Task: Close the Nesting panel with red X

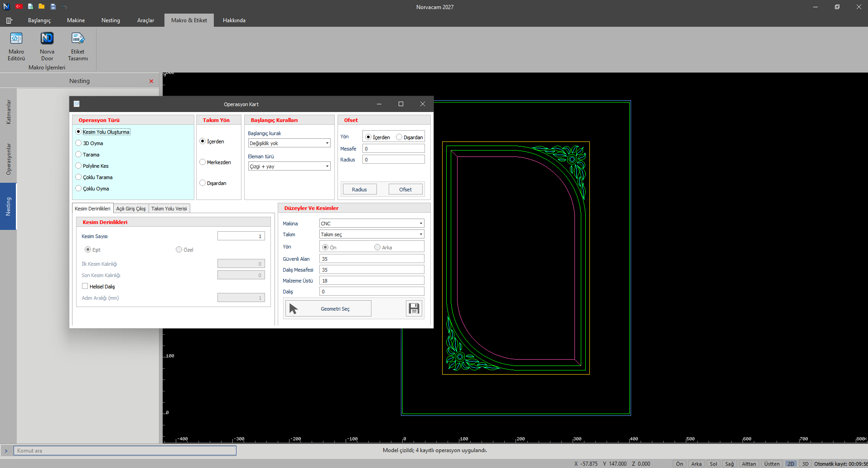Action: pos(151,81)
